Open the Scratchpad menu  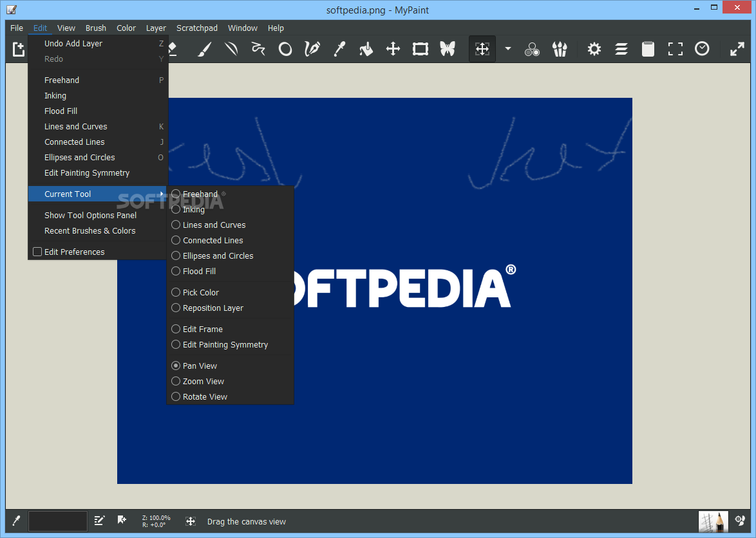point(196,28)
